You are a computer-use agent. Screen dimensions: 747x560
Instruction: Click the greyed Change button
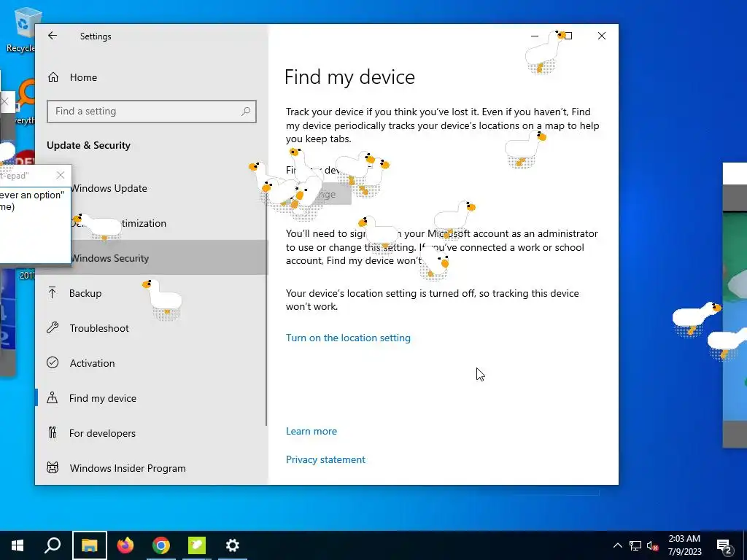click(x=319, y=194)
